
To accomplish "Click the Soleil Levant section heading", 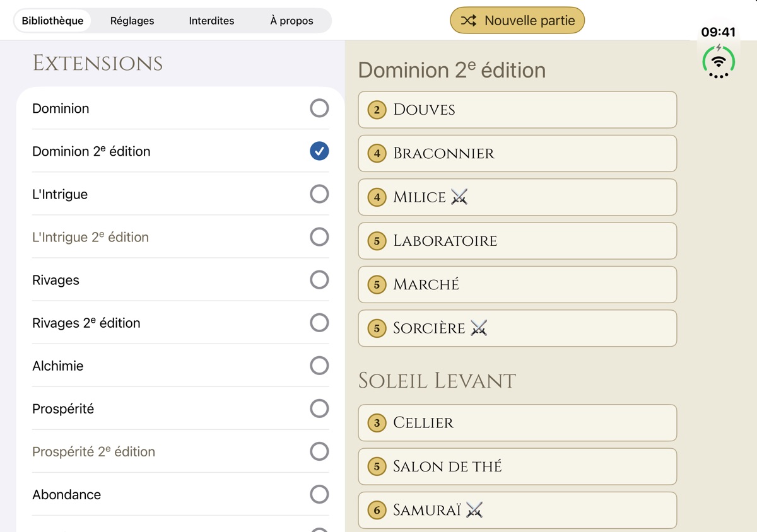I will coord(437,381).
